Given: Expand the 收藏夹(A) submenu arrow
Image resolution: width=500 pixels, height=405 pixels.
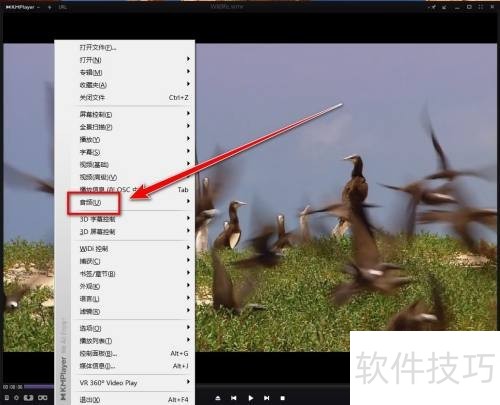Looking at the screenshot, I should (x=188, y=84).
